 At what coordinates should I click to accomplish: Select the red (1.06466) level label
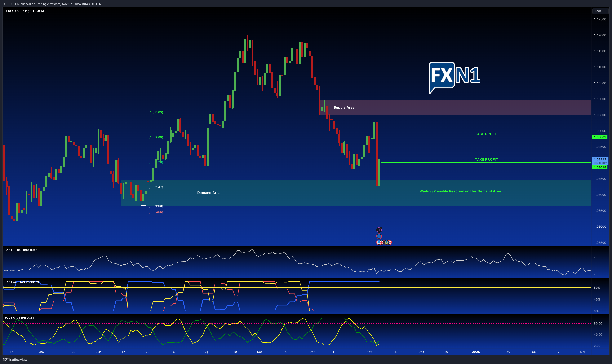point(156,212)
